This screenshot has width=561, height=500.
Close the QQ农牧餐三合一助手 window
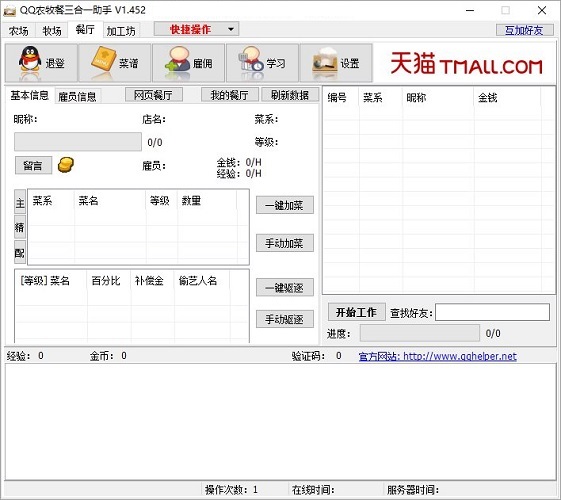tap(542, 10)
